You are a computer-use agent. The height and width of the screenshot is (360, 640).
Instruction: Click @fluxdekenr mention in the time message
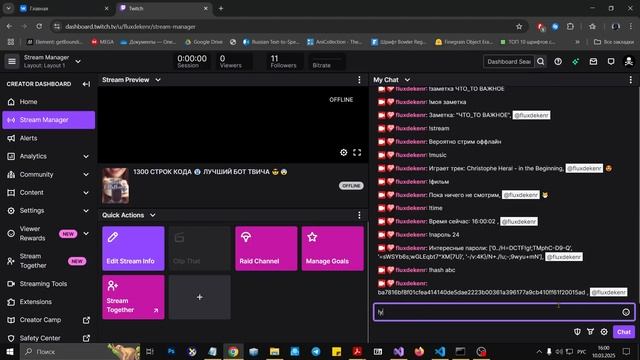coord(519,222)
